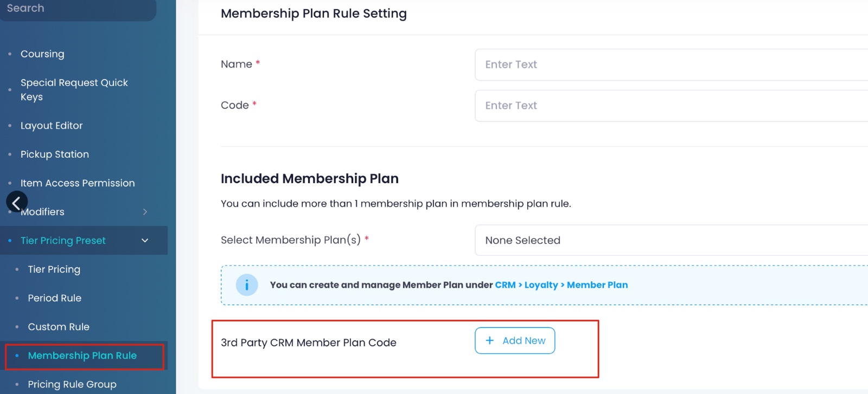Open the Custom Rule page
Viewport: 868px width, 394px height.
click(59, 326)
